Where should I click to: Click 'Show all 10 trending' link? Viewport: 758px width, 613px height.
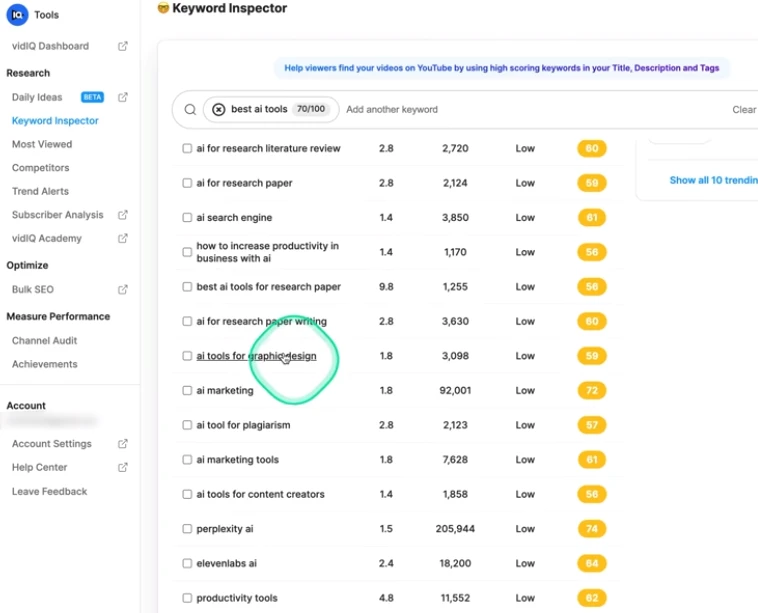(714, 180)
